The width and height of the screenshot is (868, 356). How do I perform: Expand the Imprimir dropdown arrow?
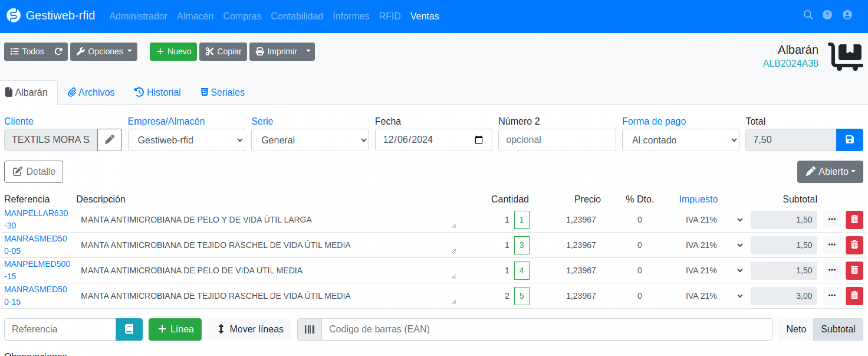tap(308, 52)
